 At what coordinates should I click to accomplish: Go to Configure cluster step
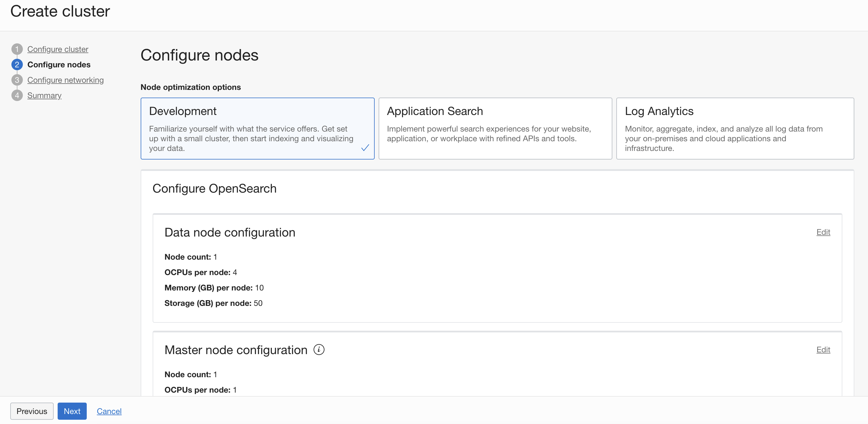coord(58,49)
